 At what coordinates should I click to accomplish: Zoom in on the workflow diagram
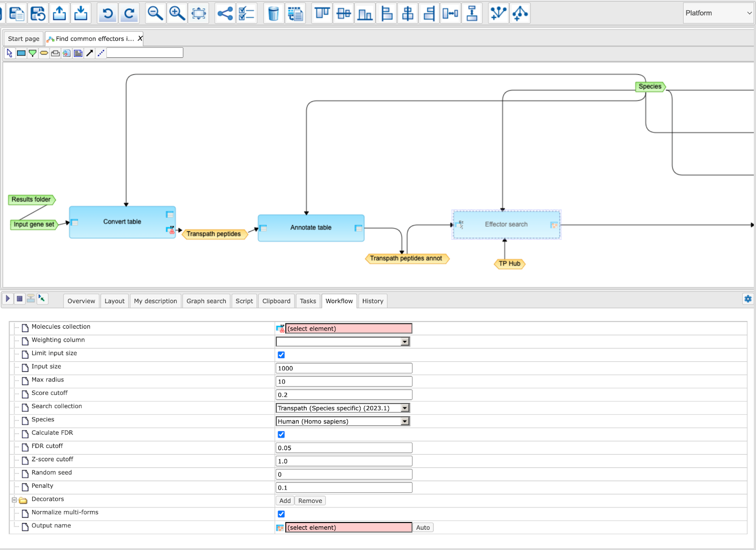[177, 13]
